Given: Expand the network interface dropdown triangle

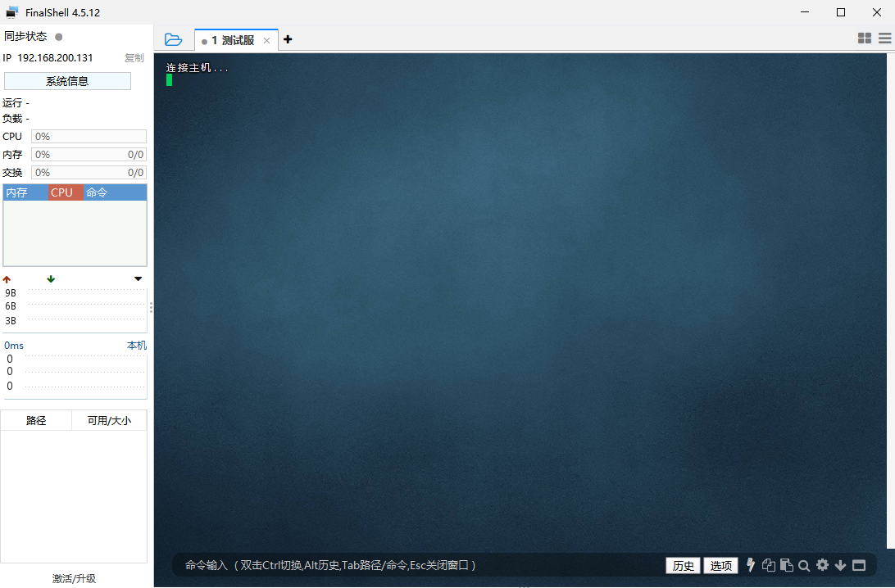Looking at the screenshot, I should pos(139,279).
